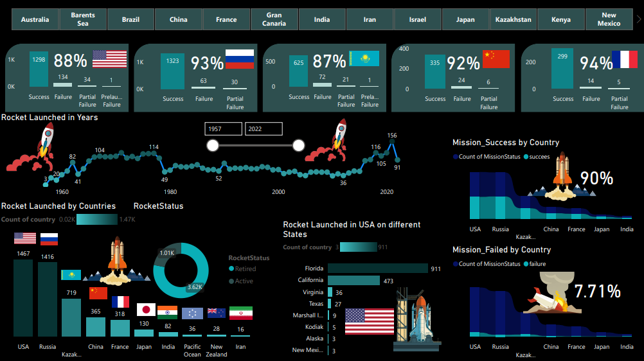The width and height of the screenshot is (644, 361).
Task: Click the Iran flag above the 16 bar
Action: (240, 313)
